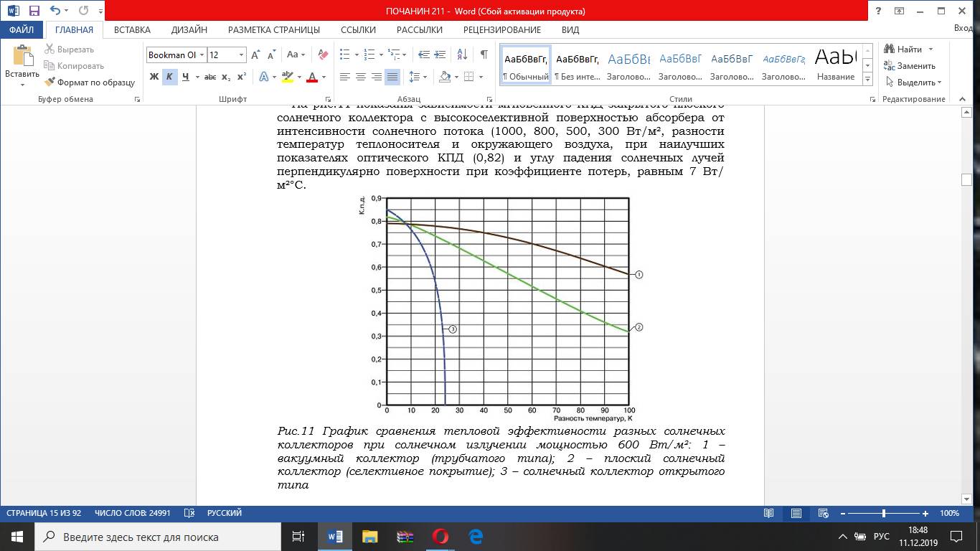The height and width of the screenshot is (551, 980).
Task: Click Найти (Find) button
Action: 904,50
